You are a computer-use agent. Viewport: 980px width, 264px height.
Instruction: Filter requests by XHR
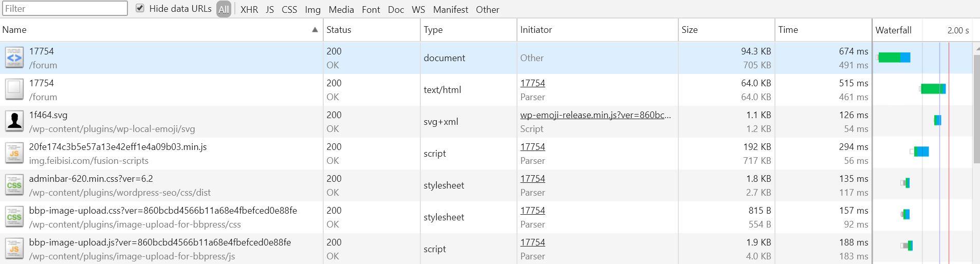point(249,9)
